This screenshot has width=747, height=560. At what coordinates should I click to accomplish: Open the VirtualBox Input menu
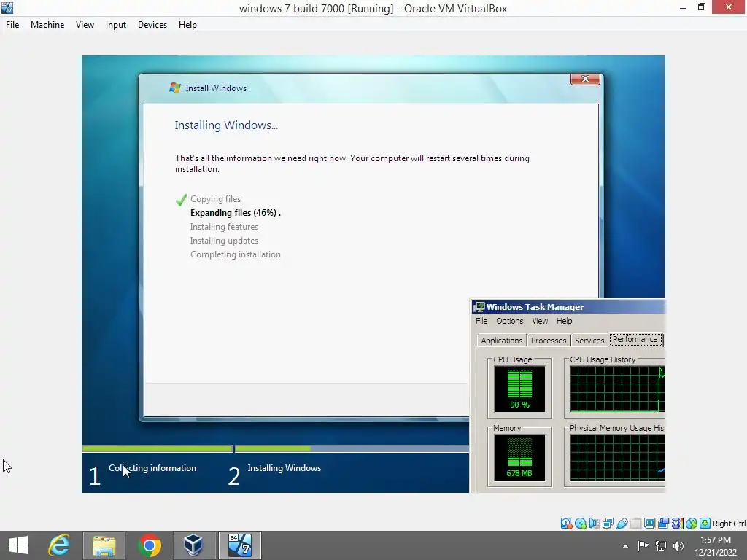(116, 25)
